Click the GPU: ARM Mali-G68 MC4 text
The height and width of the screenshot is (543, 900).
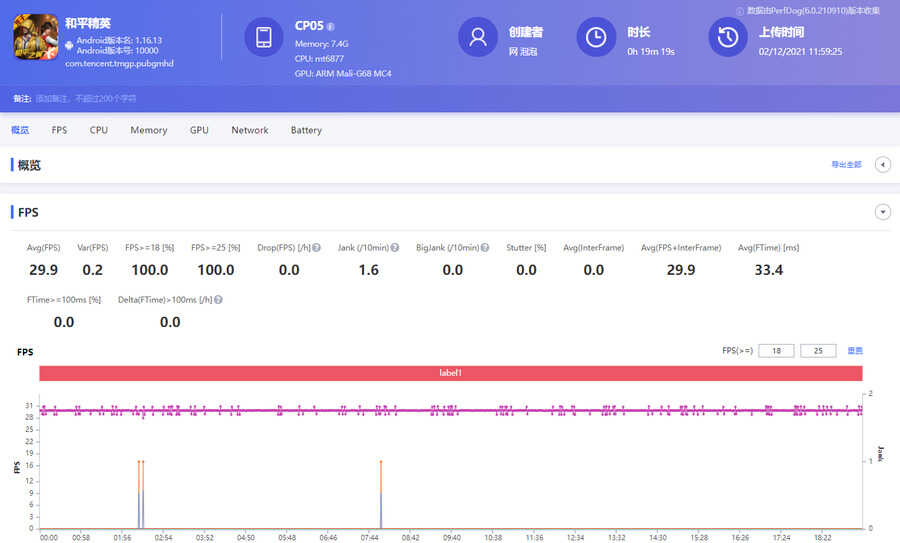[343, 73]
